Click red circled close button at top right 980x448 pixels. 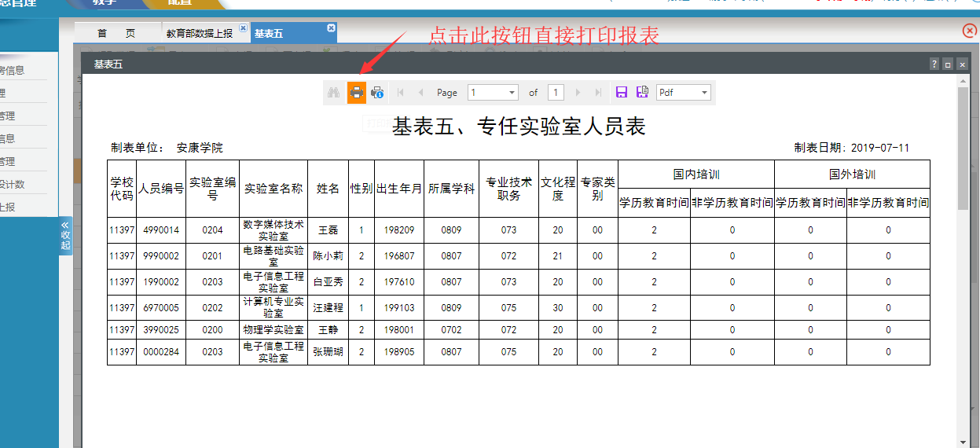tap(969, 31)
